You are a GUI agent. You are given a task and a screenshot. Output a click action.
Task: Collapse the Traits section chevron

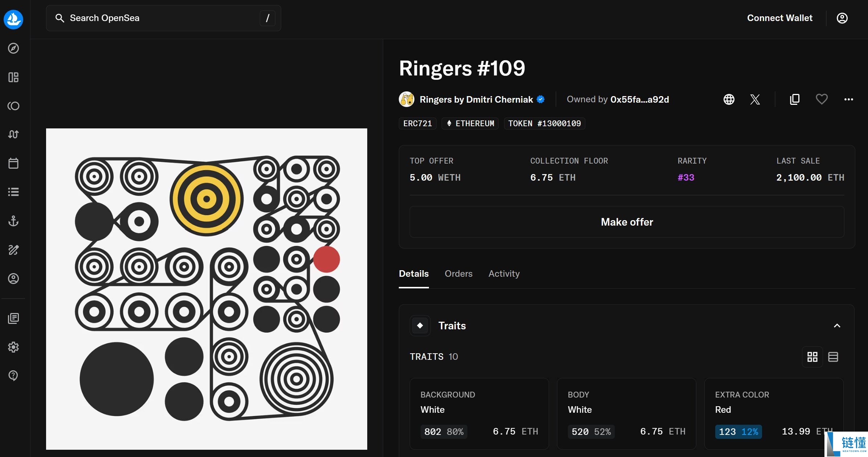837,326
